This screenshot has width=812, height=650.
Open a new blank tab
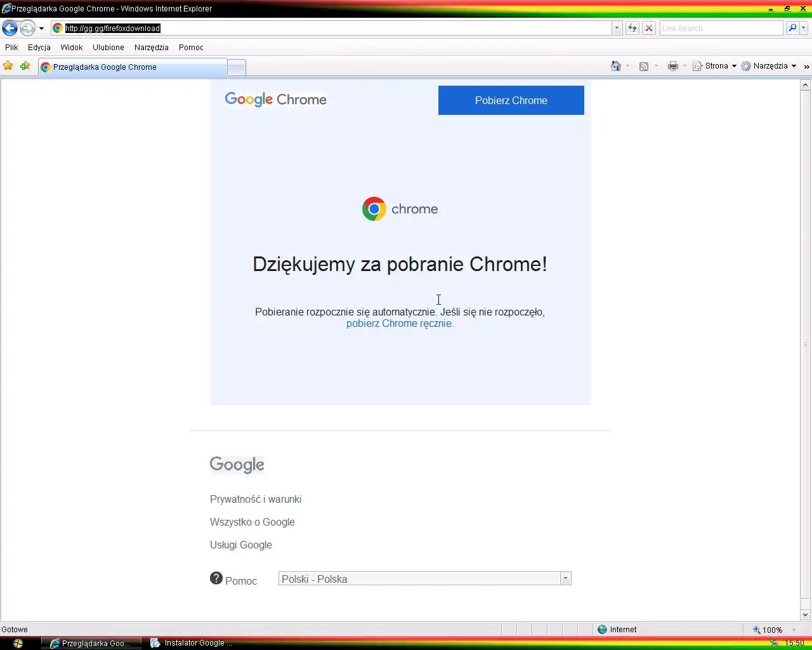tap(237, 67)
